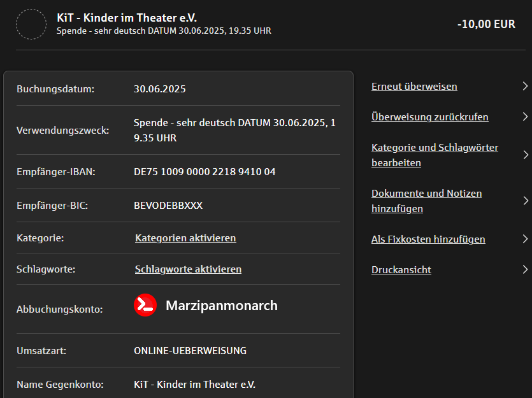Click the -10,00 EUR amount
This screenshot has width=532, height=398.
(486, 24)
